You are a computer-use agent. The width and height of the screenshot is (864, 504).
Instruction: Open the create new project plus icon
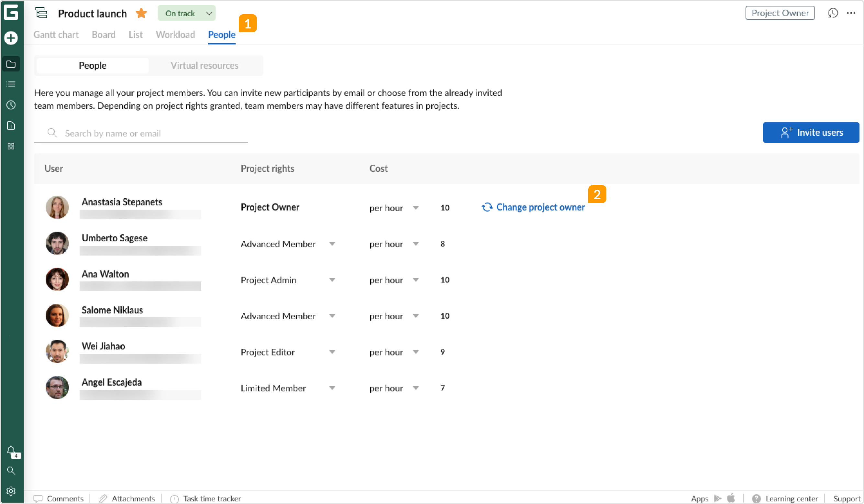pos(11,38)
